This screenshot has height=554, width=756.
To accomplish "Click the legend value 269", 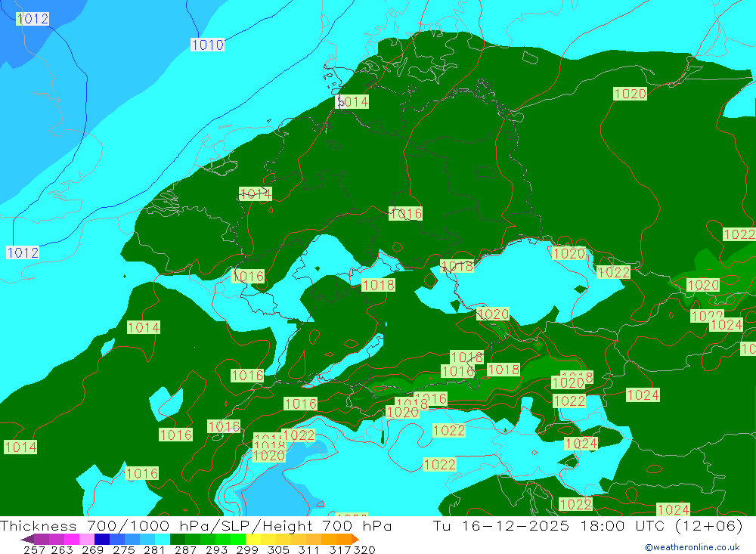I will coord(92,549).
